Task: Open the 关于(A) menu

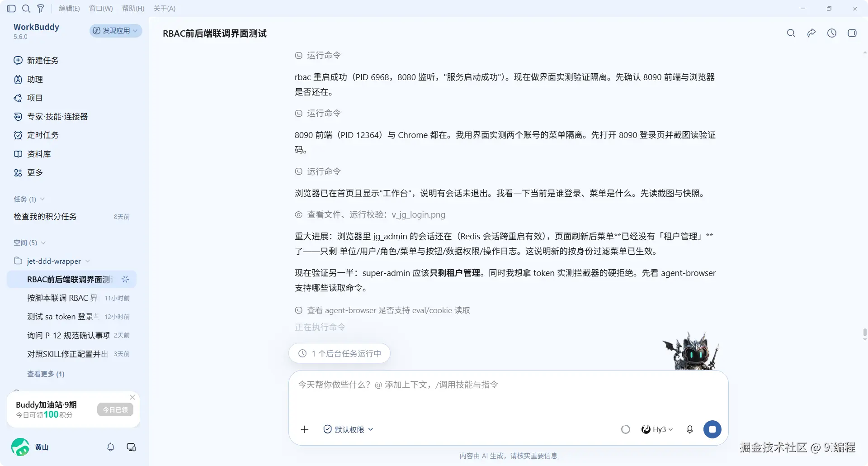Action: tap(165, 9)
